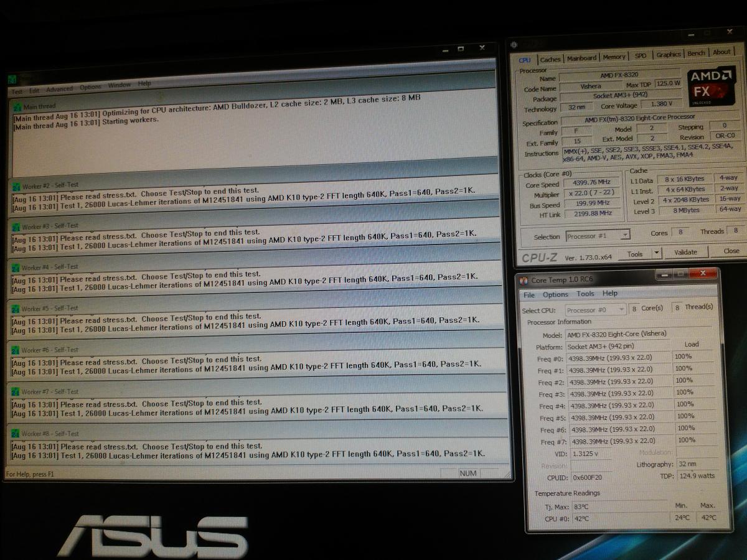The image size is (747, 560).
Task: Open Prime95's Help menu
Action: (144, 84)
